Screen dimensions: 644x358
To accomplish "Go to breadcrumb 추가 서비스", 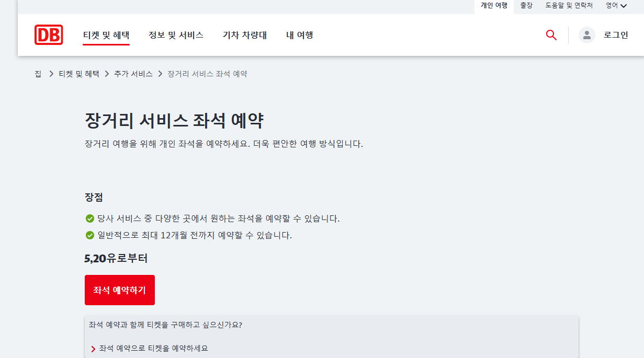I will pyautogui.click(x=133, y=74).
